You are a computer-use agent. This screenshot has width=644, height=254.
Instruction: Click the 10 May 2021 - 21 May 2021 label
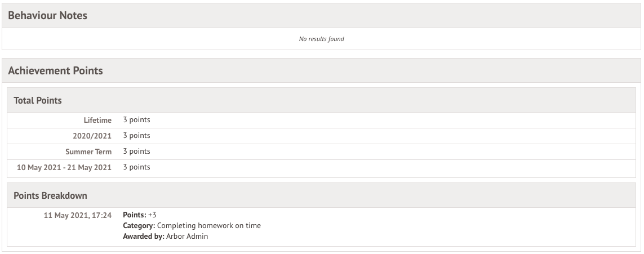tap(64, 167)
